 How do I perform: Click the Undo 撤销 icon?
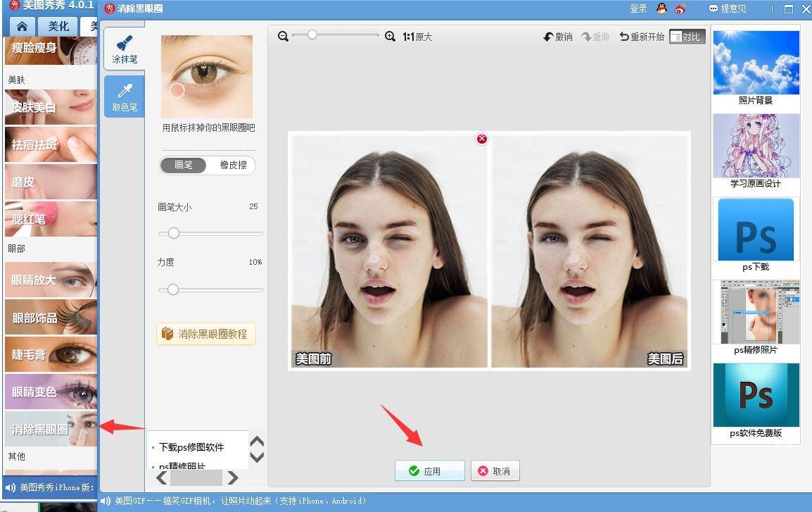[558, 36]
